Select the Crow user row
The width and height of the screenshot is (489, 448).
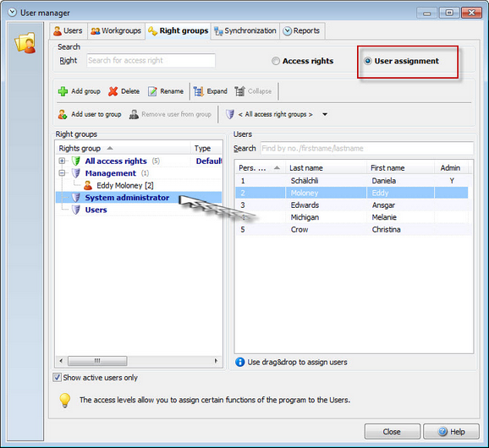352,229
